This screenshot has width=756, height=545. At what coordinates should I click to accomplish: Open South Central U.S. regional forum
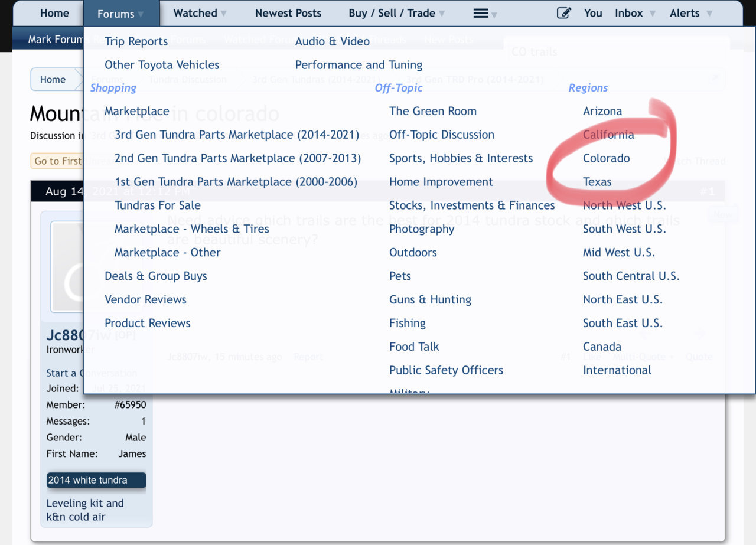631,276
